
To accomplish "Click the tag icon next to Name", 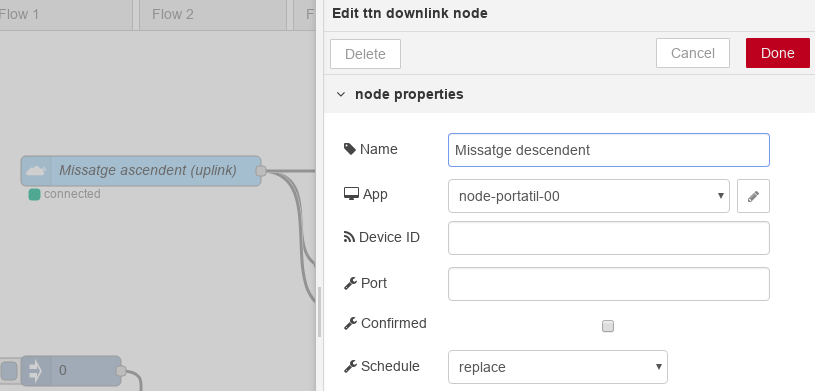I will pyautogui.click(x=350, y=149).
